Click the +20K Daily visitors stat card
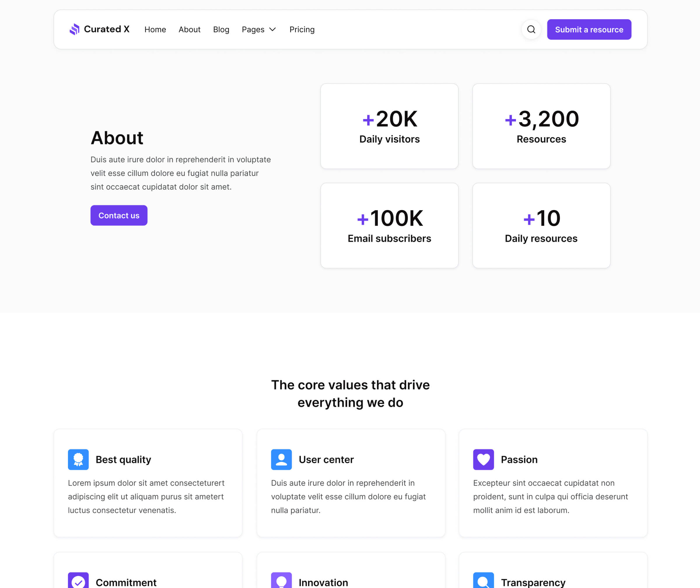Viewport: 700px width, 588px height. coord(389,126)
